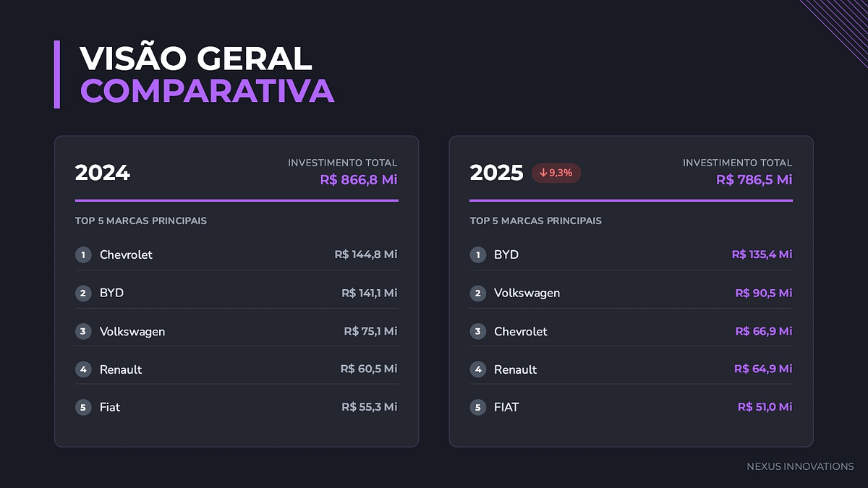Click the rank 1 badge beside BYD in 2025

point(477,254)
